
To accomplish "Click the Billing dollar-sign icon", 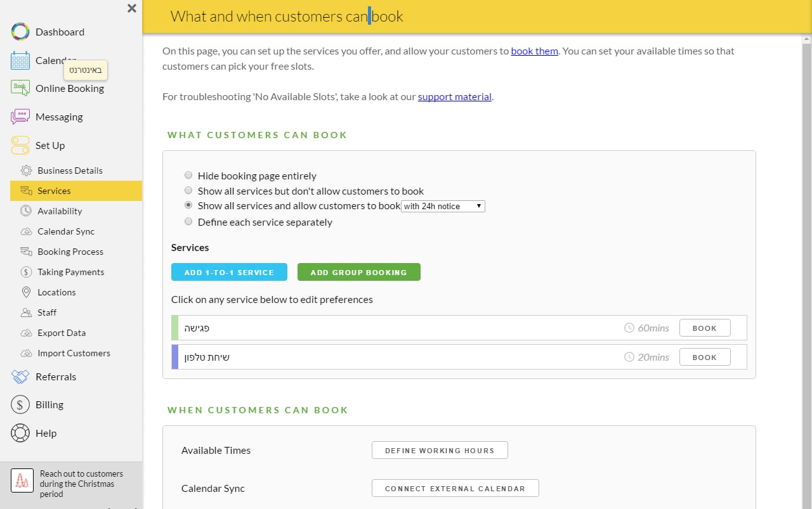I will click(x=20, y=404).
